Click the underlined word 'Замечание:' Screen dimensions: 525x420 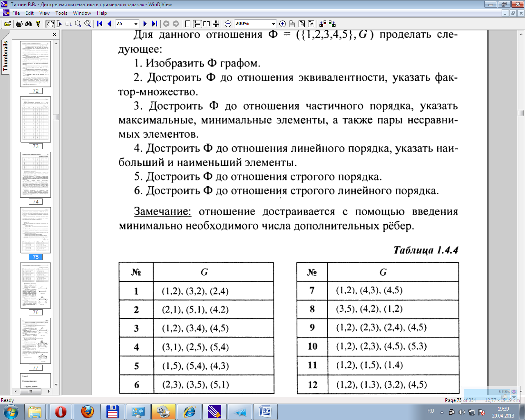point(162,212)
